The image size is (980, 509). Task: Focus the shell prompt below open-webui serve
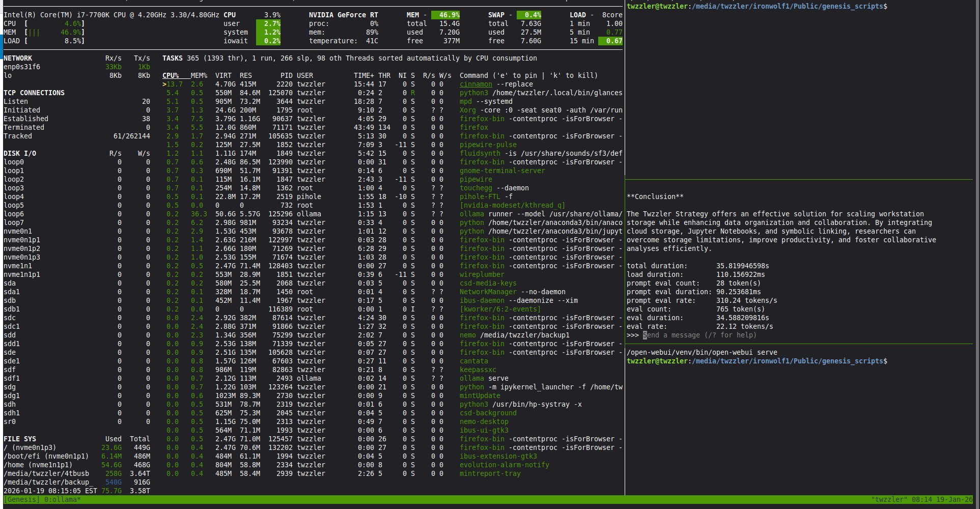757,361
